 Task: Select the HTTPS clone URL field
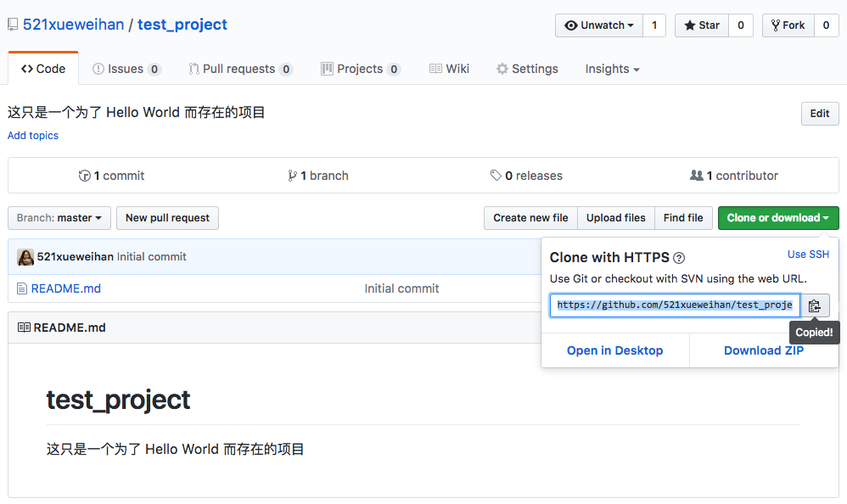click(676, 305)
